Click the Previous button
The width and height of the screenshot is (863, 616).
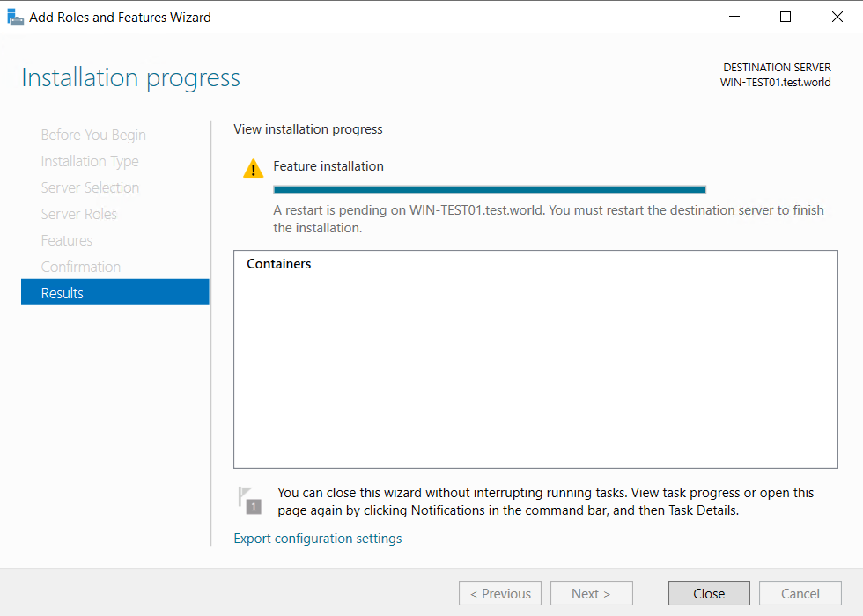pos(500,593)
